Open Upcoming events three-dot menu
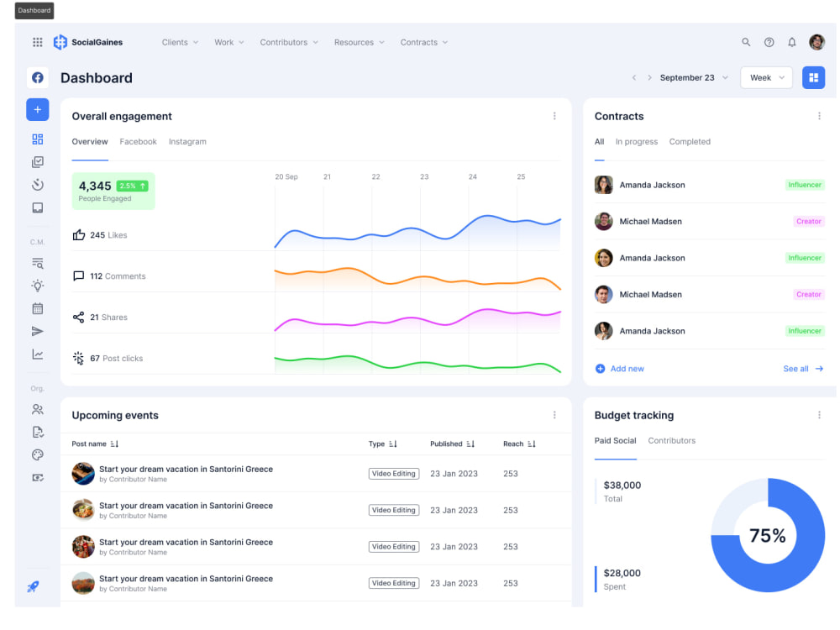 [554, 415]
